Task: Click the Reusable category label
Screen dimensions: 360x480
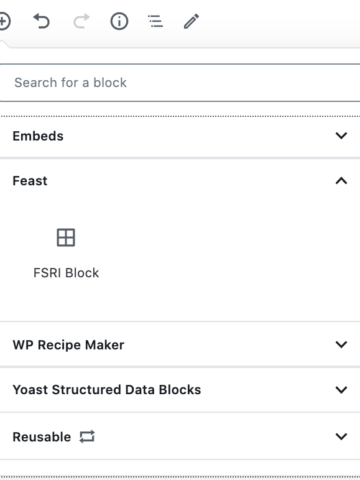Action: [x=42, y=437]
